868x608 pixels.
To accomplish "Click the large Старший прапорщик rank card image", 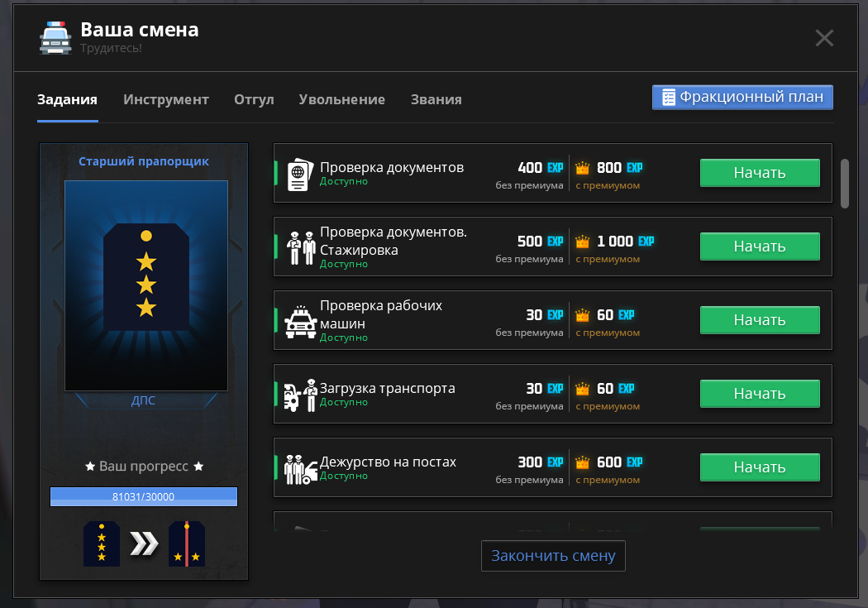I will (146, 285).
